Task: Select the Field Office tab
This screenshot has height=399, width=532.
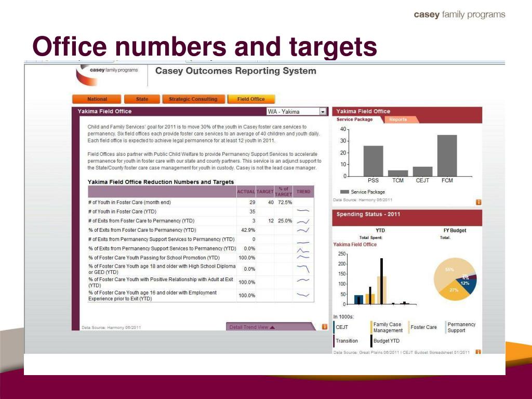Action: (x=251, y=99)
